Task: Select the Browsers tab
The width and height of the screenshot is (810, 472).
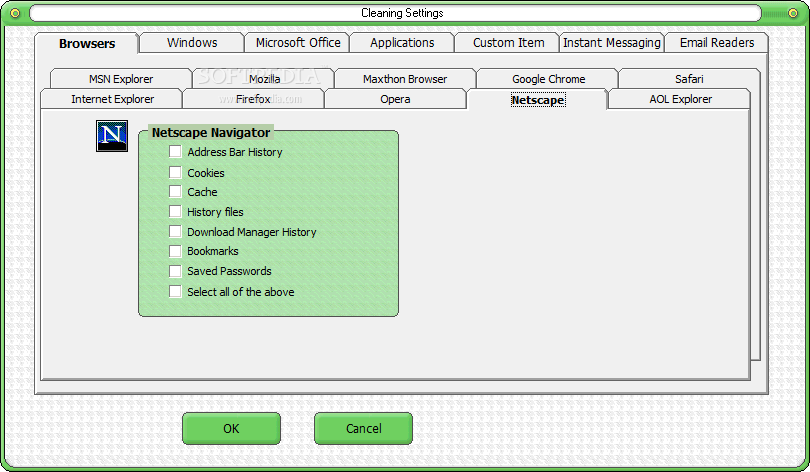Action: tap(87, 43)
